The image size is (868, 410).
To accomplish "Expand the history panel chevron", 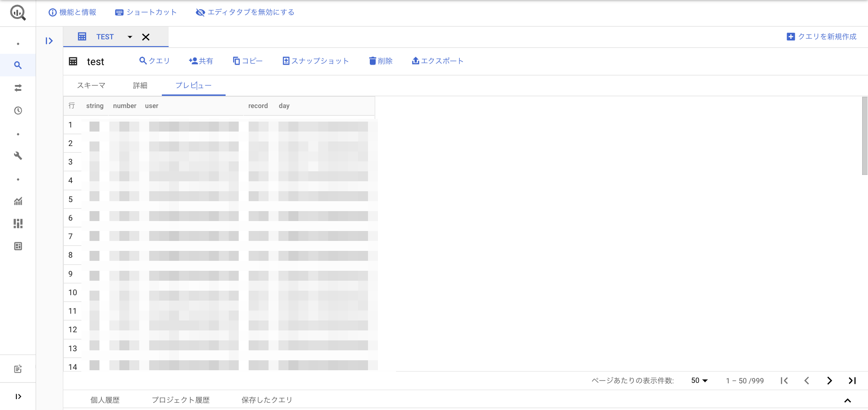I will point(848,401).
